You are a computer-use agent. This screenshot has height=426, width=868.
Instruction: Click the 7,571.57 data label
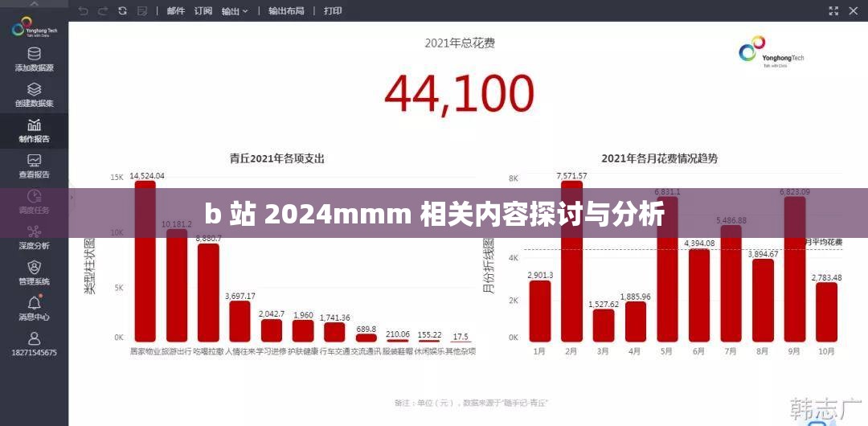tap(571, 176)
